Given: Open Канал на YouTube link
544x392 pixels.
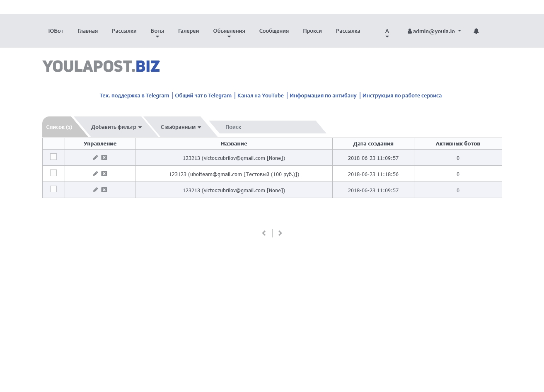Looking at the screenshot, I should pyautogui.click(x=261, y=95).
